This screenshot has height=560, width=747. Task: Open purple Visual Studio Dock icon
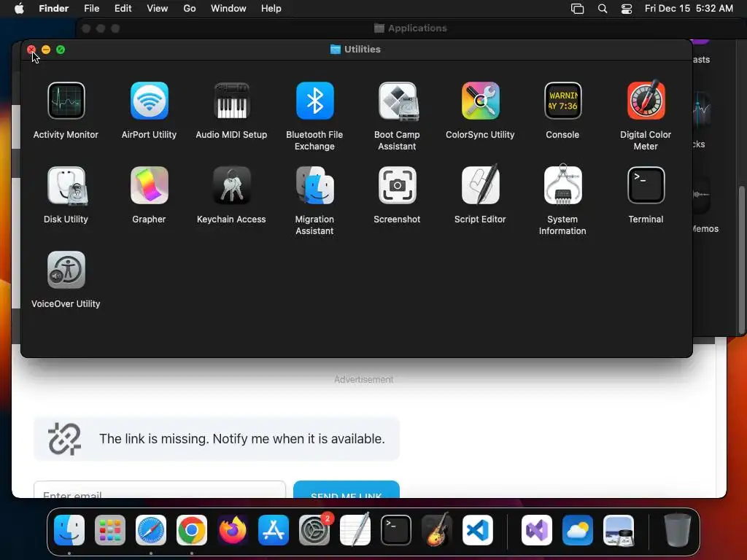point(537,530)
